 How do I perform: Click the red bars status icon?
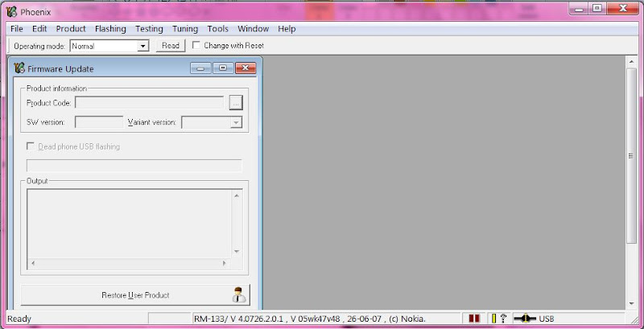pyautogui.click(x=474, y=319)
